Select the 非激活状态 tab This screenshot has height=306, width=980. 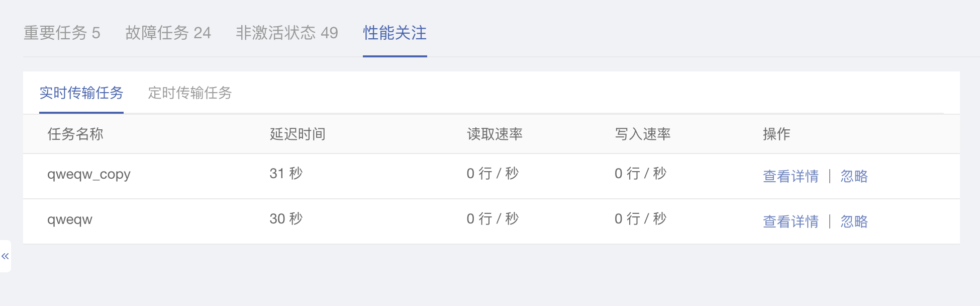coord(286,33)
